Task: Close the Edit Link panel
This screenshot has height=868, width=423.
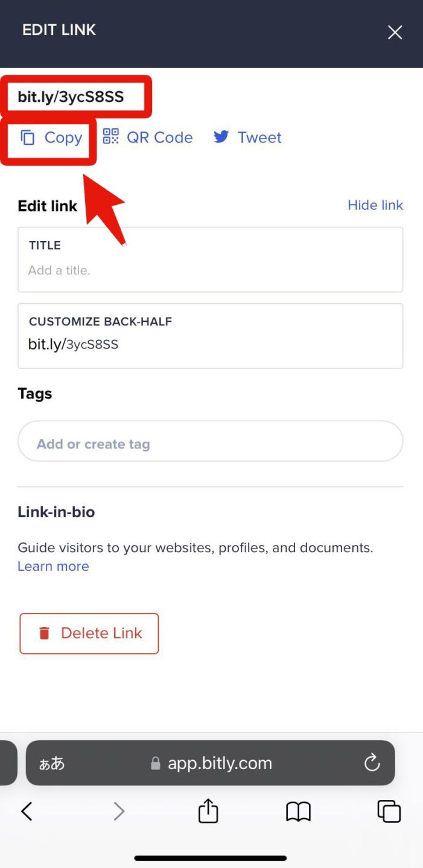Action: (395, 32)
